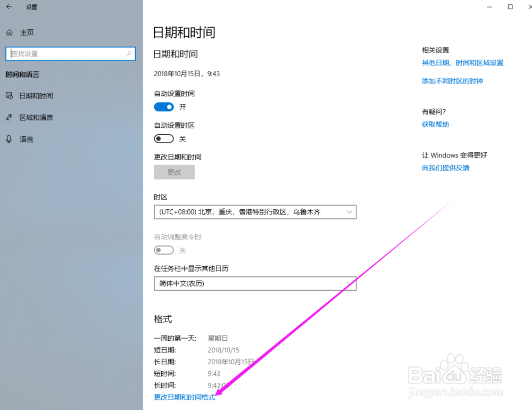Viewport: 532px width, 410px height.
Task: Click the back arrow icon
Action: click(9, 7)
